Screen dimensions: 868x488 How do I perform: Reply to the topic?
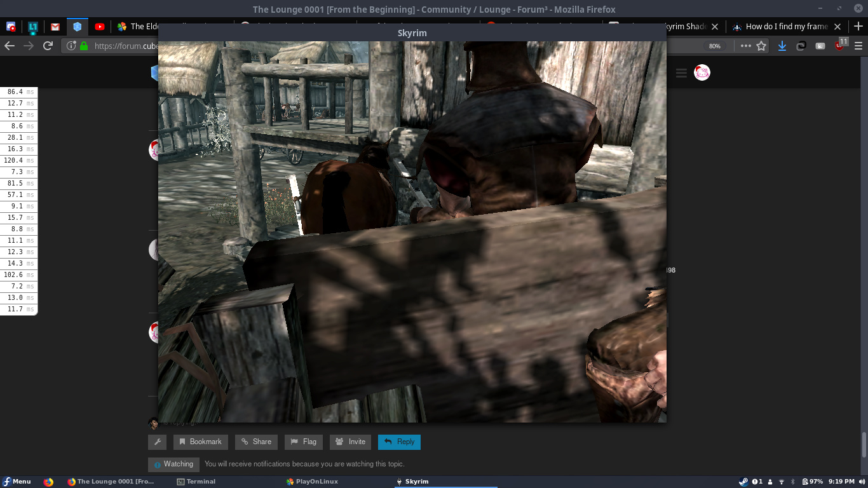click(399, 442)
